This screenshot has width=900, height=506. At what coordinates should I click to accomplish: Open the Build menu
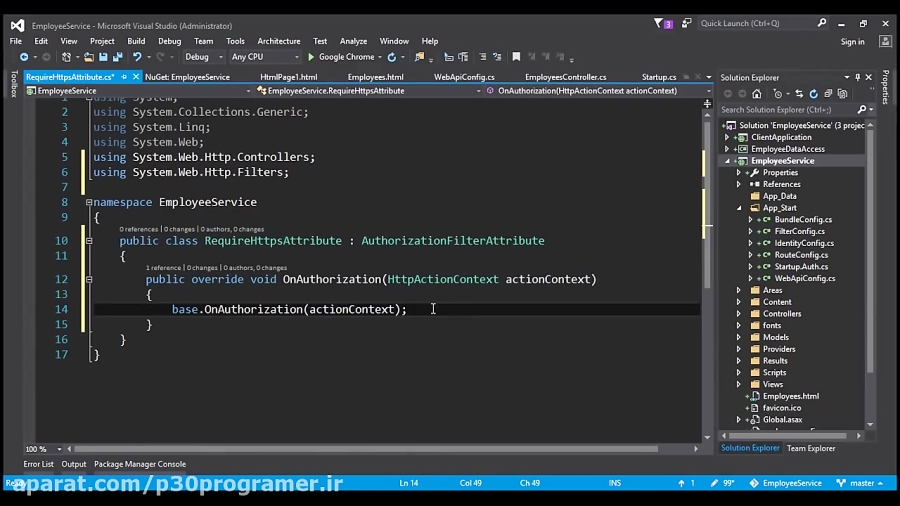pyautogui.click(x=136, y=41)
